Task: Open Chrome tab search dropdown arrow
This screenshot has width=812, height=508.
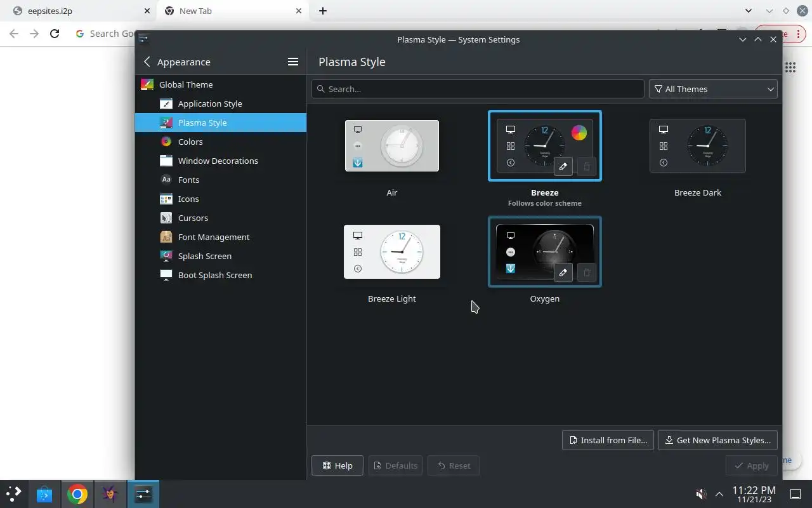Action: click(749, 11)
